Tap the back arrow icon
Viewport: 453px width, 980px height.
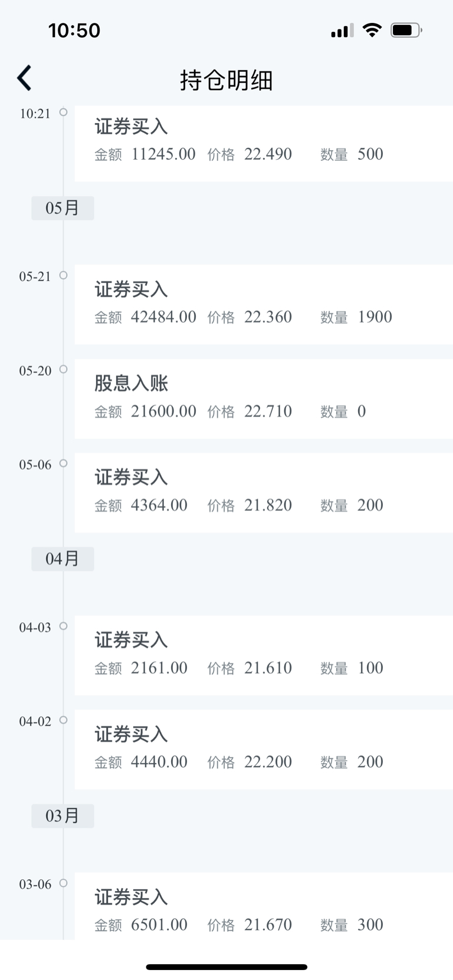point(24,78)
